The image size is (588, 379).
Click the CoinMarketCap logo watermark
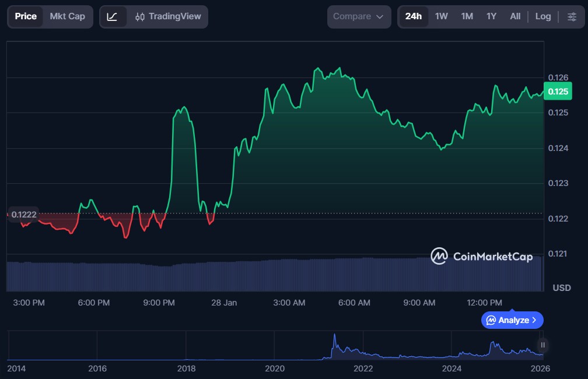click(x=481, y=256)
